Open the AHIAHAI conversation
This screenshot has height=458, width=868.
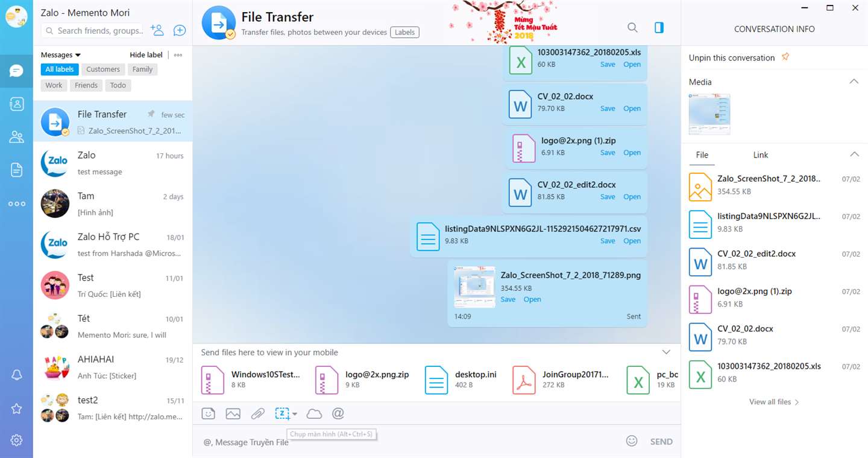[113, 367]
